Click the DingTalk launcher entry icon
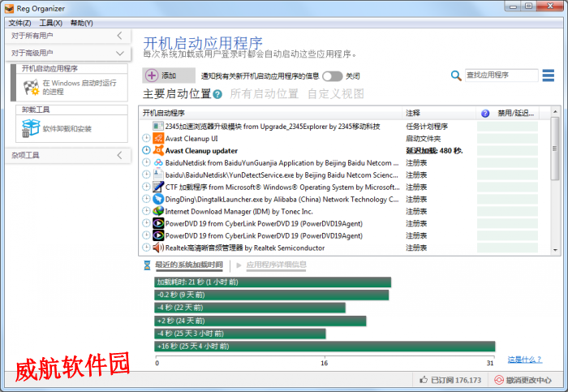 tap(158, 199)
